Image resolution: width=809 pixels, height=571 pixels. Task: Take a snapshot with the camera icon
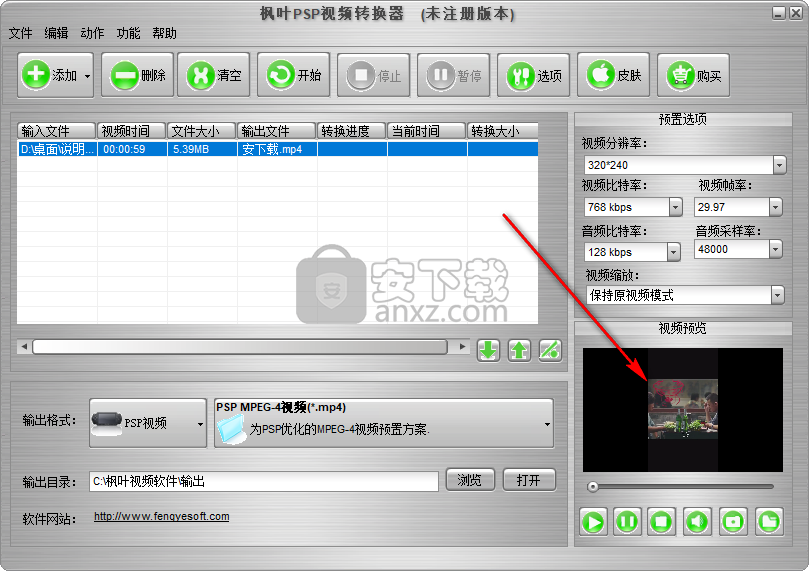click(733, 521)
